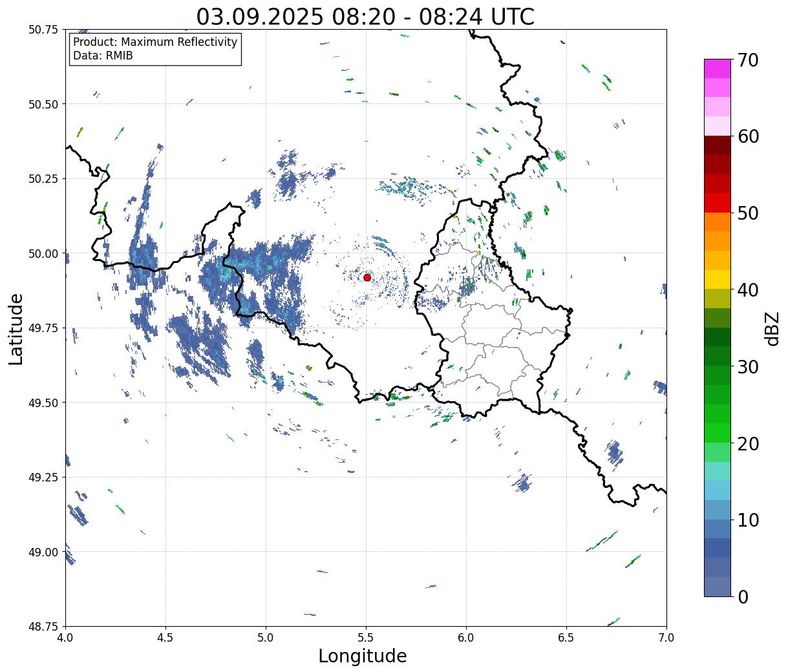Click the latitude tick label '49.00'
Image resolution: width=788 pixels, height=672 pixels.
click(43, 552)
